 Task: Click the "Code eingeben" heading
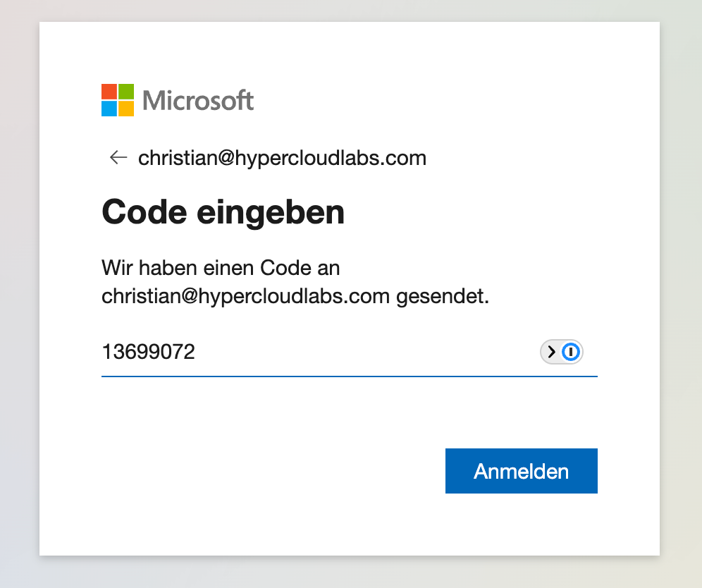point(223,212)
